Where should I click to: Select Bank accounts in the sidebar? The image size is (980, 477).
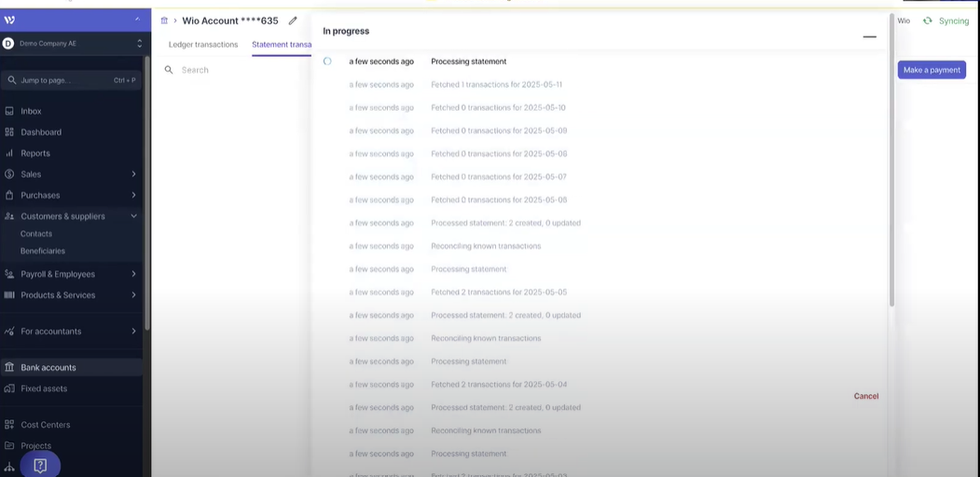click(48, 367)
